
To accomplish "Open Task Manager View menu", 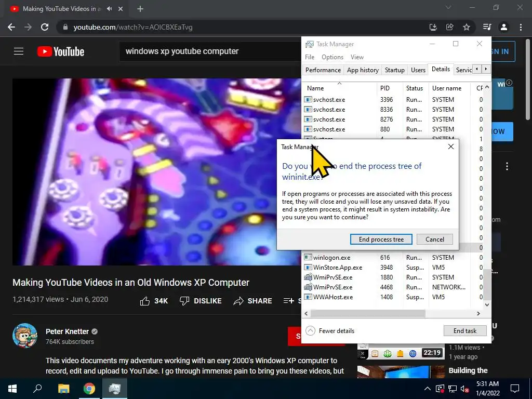I will click(357, 57).
